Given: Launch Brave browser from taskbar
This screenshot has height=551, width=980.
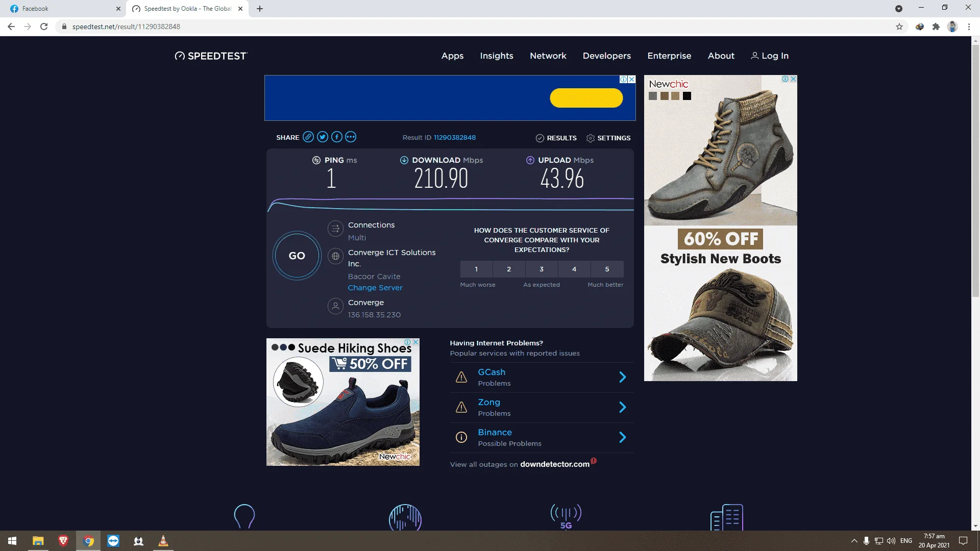Looking at the screenshot, I should tap(63, 541).
